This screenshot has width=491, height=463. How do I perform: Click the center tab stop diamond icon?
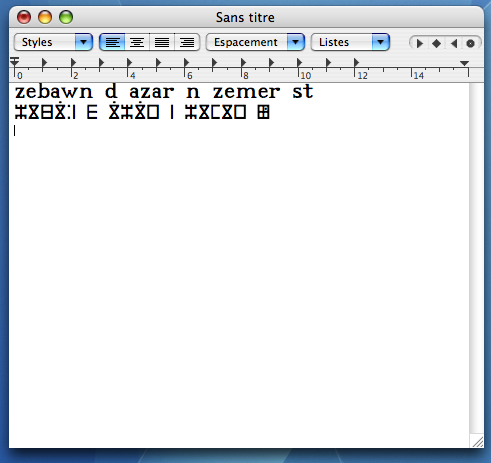(x=436, y=43)
